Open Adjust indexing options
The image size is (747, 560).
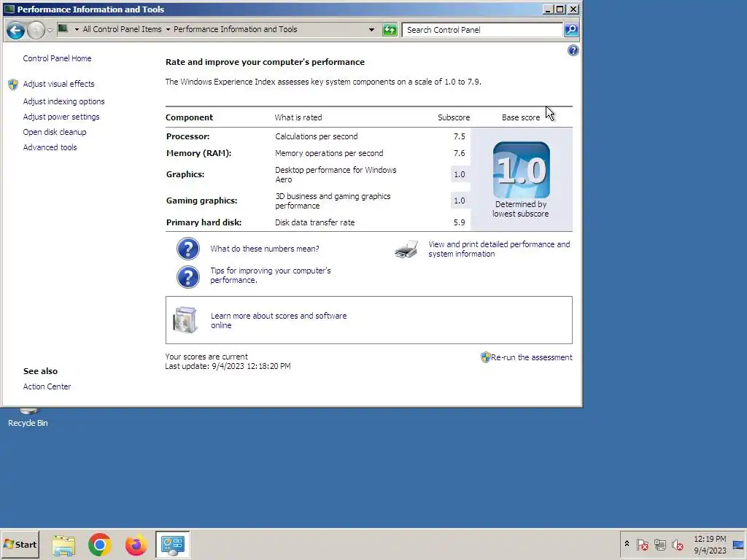tap(64, 101)
